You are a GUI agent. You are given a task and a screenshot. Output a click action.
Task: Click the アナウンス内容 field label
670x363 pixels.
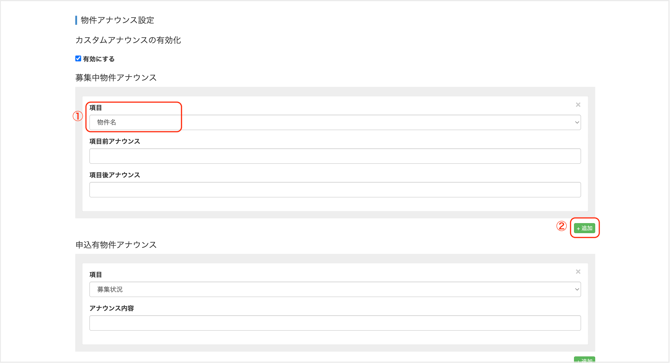[x=112, y=308]
